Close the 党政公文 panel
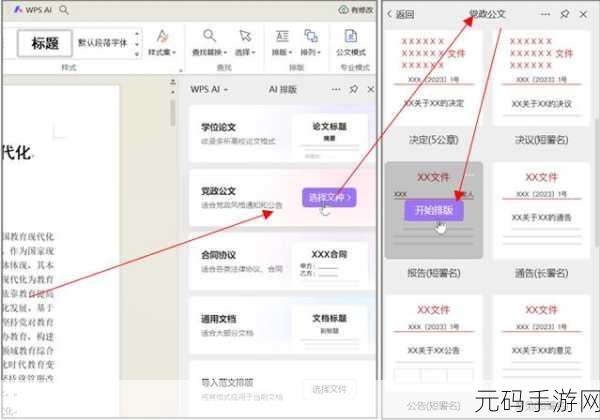This screenshot has width=600, height=420. (x=583, y=15)
